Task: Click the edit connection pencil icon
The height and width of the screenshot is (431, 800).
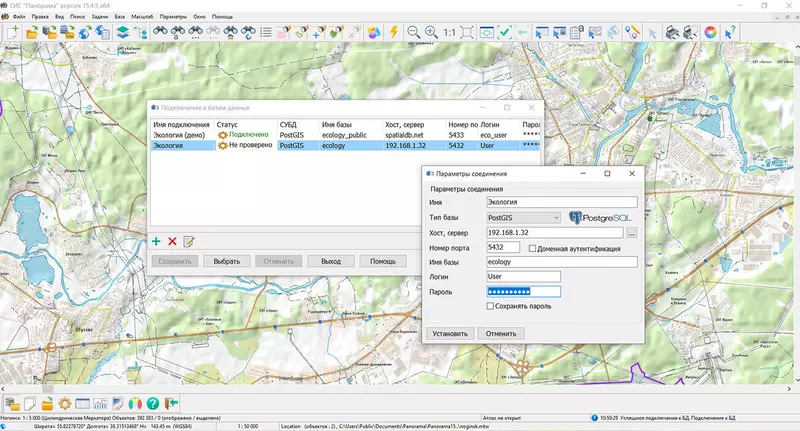Action: [188, 241]
